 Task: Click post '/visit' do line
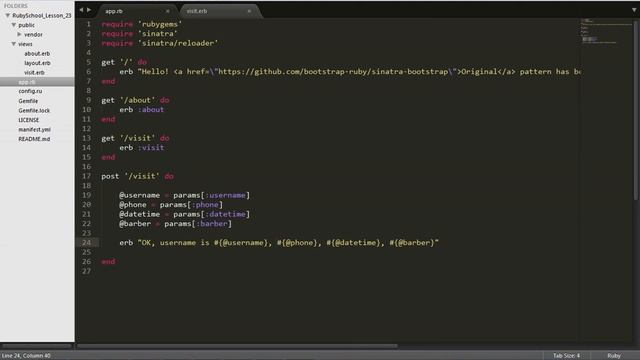(138, 176)
